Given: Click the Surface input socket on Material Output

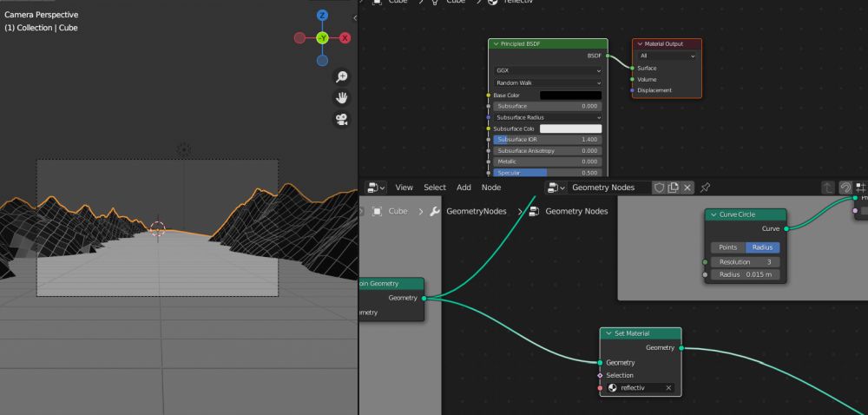Looking at the screenshot, I should (x=632, y=68).
